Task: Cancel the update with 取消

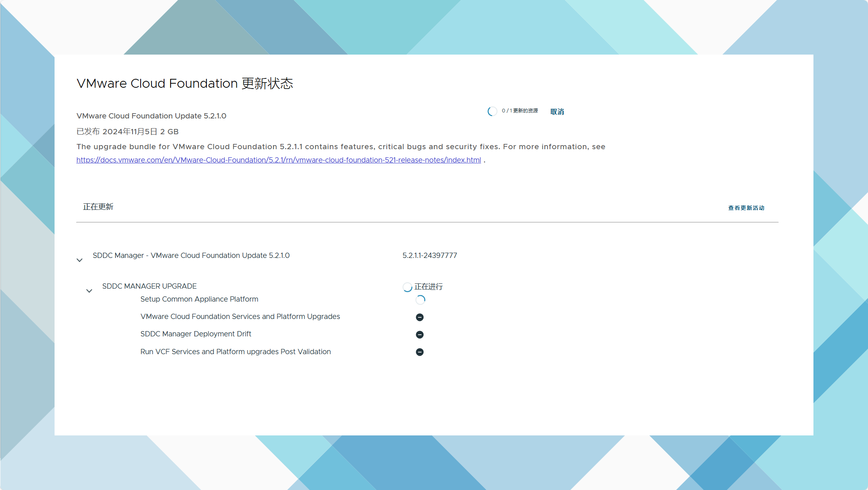Action: tap(557, 112)
